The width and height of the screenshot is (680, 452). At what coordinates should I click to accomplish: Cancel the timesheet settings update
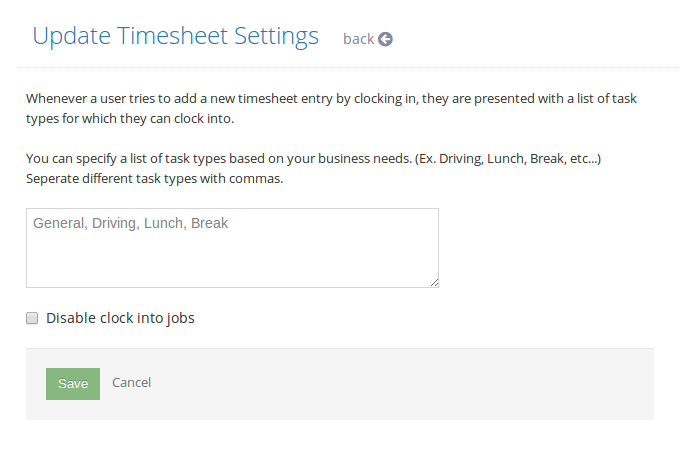point(131,383)
